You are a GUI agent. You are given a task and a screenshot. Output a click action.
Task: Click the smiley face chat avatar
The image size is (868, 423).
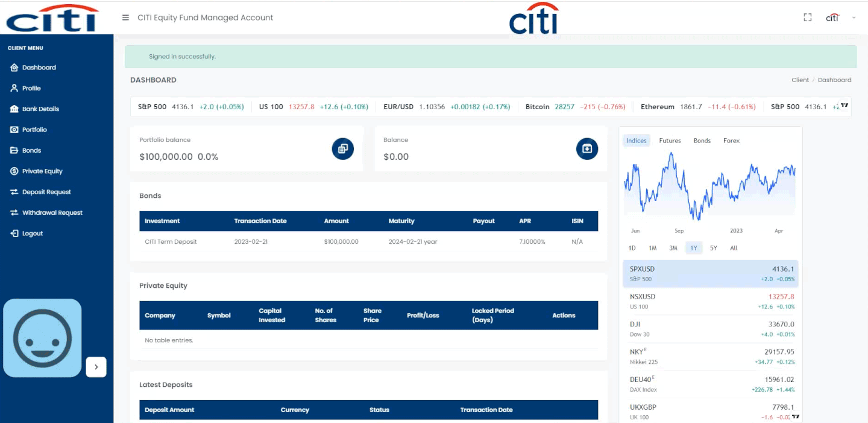[42, 338]
